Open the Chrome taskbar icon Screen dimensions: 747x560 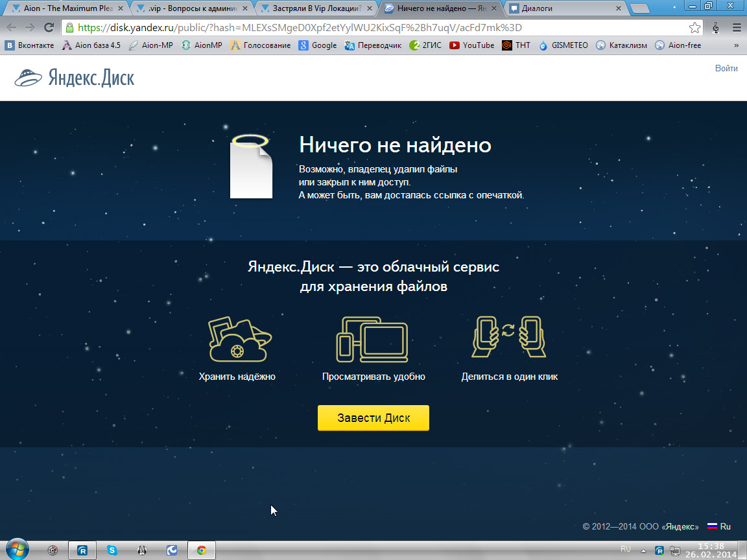click(202, 550)
